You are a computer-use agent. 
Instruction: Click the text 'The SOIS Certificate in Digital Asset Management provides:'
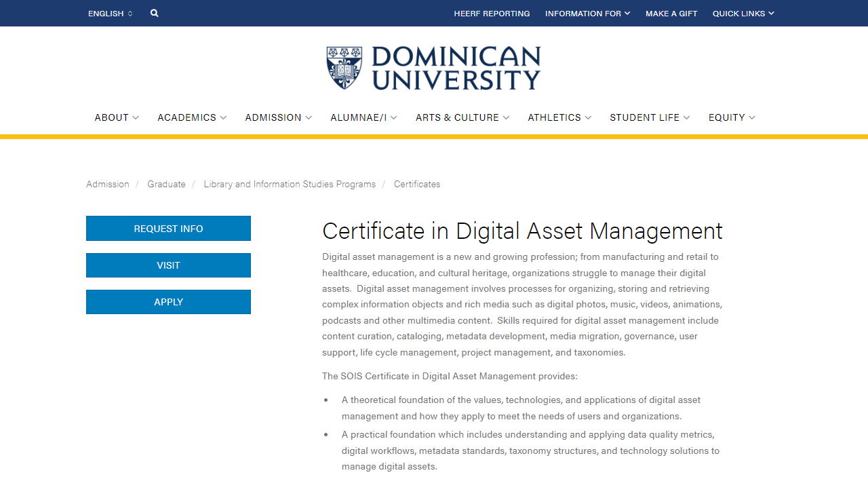click(x=450, y=376)
